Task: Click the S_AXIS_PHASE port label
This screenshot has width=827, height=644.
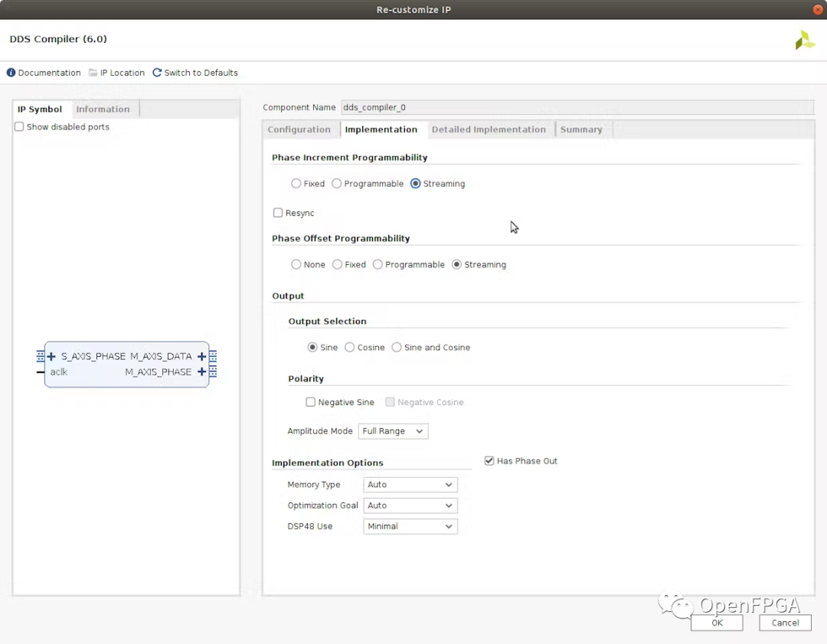Action: click(x=93, y=357)
